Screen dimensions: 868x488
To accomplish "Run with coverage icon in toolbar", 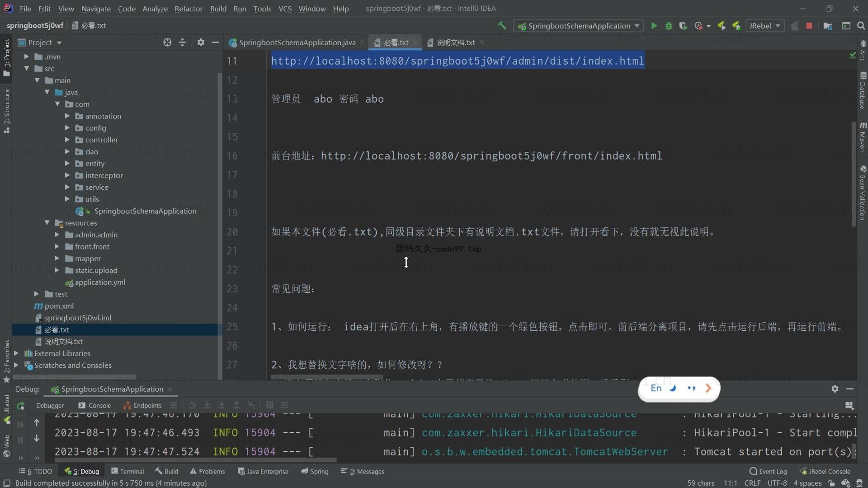I will pyautogui.click(x=683, y=26).
